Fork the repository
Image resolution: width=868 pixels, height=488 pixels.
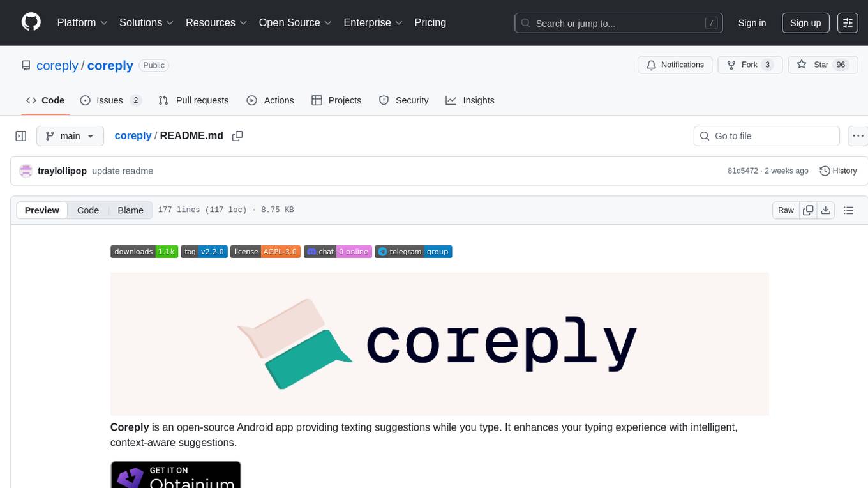[x=750, y=65]
